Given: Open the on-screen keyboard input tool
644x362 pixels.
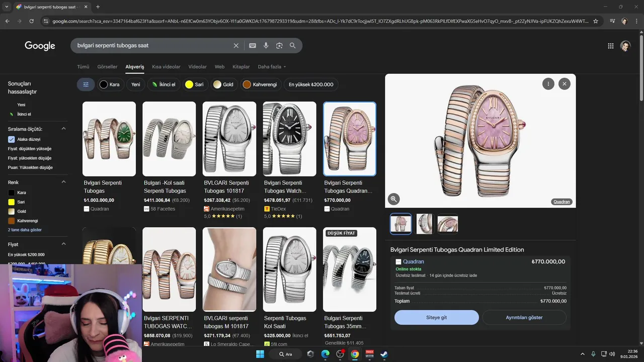Looking at the screenshot, I should (253, 45).
